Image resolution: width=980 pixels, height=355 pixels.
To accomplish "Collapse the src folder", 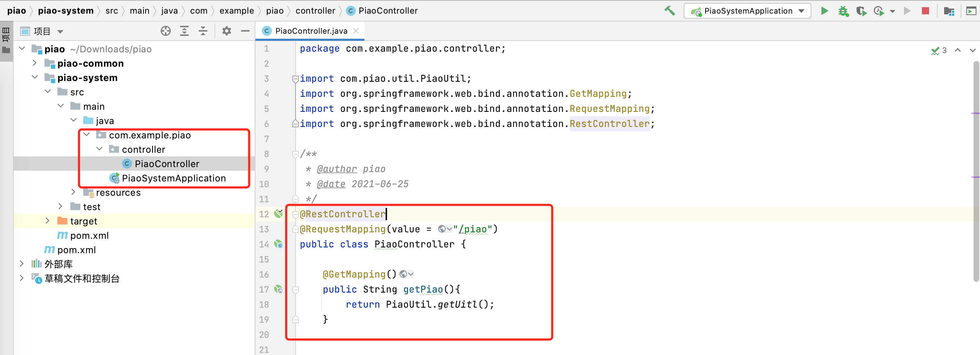I will (x=48, y=91).
